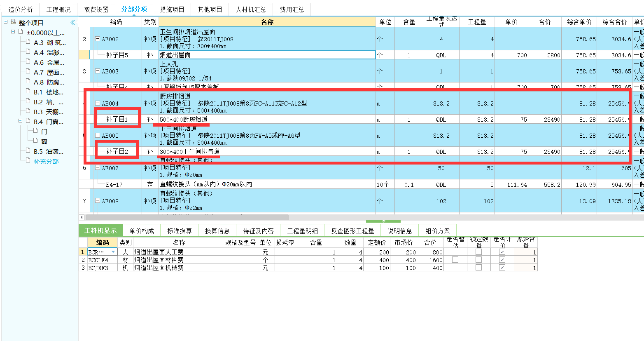Collapse the AB003 item row
644x341 pixels.
point(98,71)
